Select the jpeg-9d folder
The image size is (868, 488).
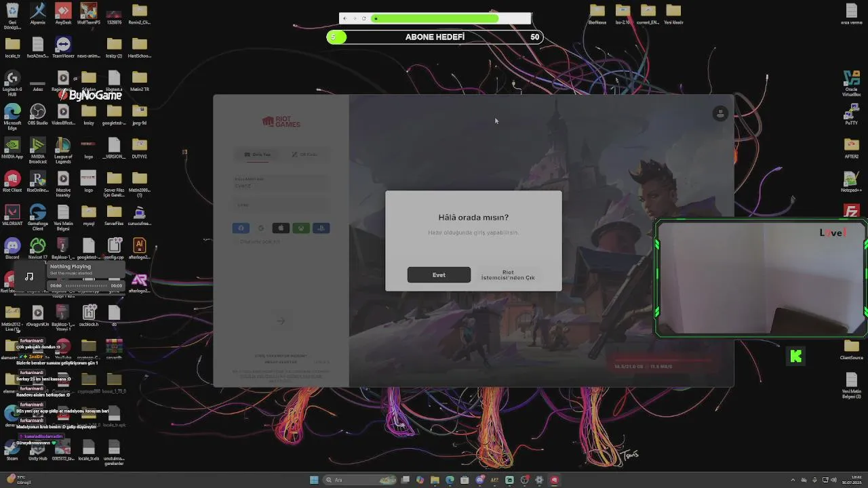(139, 115)
